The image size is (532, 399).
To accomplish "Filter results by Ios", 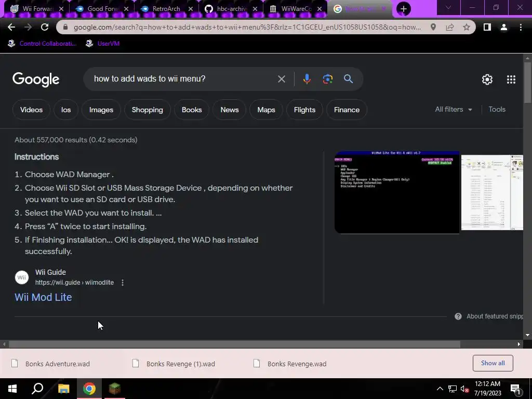I will pyautogui.click(x=66, y=110).
